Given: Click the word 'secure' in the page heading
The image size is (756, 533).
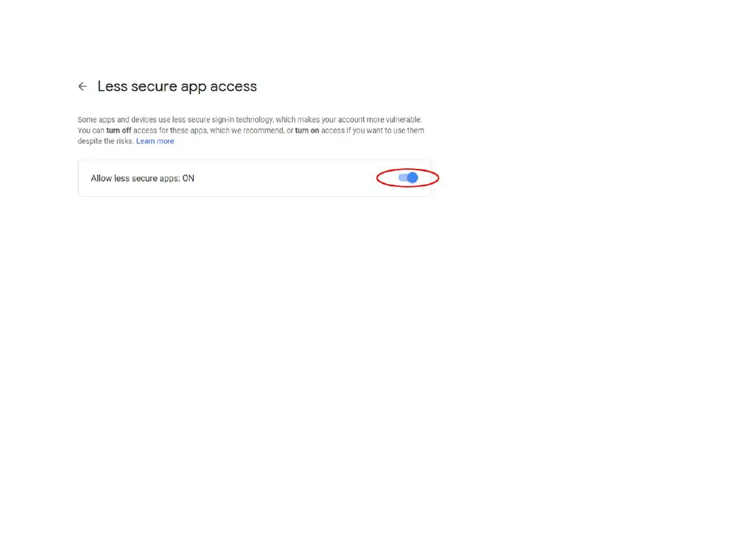Looking at the screenshot, I should coord(154,87).
